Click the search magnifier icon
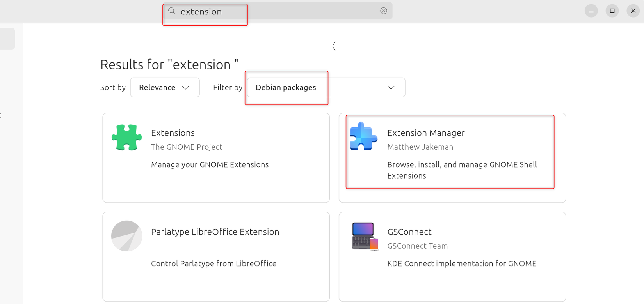The image size is (644, 304). pos(172,11)
